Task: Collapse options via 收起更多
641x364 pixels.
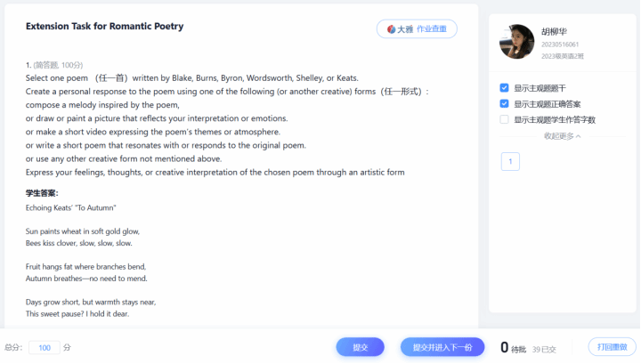Action: (562, 136)
